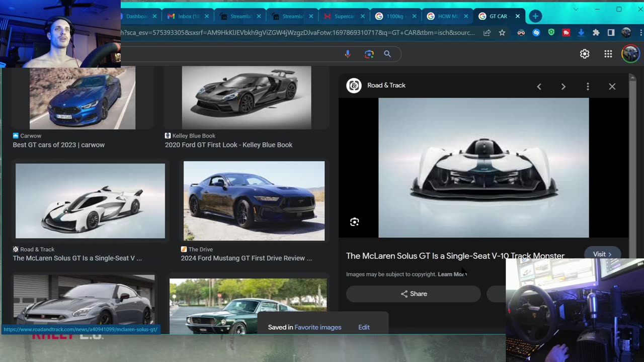This screenshot has width=644, height=362.
Task: Open the tab search dropdown chevron
Action: (x=576, y=9)
